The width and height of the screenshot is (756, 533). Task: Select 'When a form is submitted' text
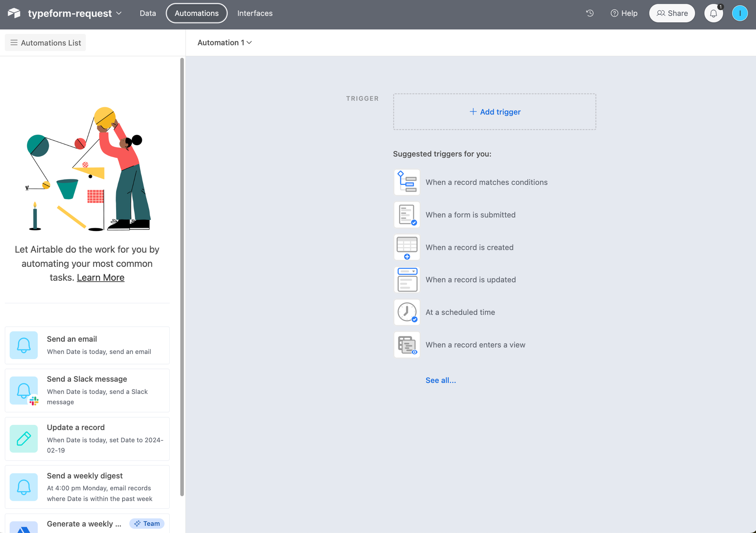(x=471, y=215)
